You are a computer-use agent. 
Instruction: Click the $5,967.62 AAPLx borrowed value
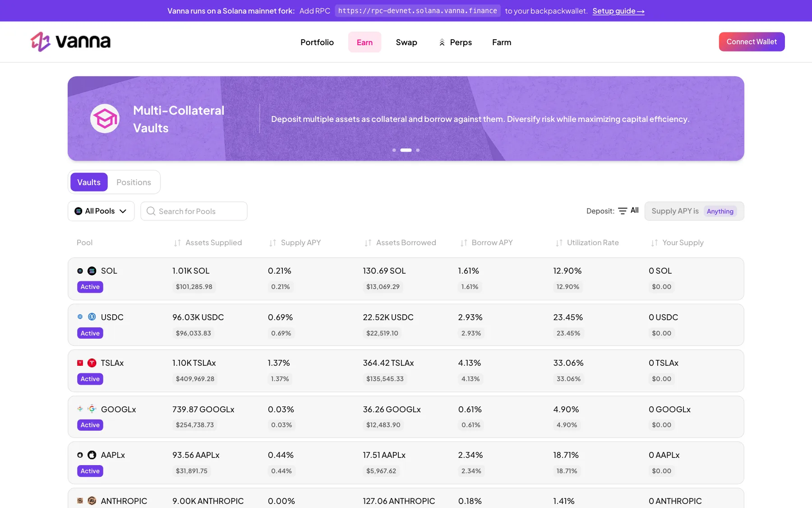coord(381,471)
